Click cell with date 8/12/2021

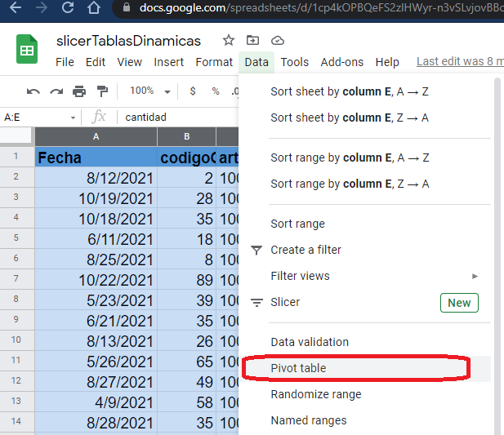tap(96, 178)
